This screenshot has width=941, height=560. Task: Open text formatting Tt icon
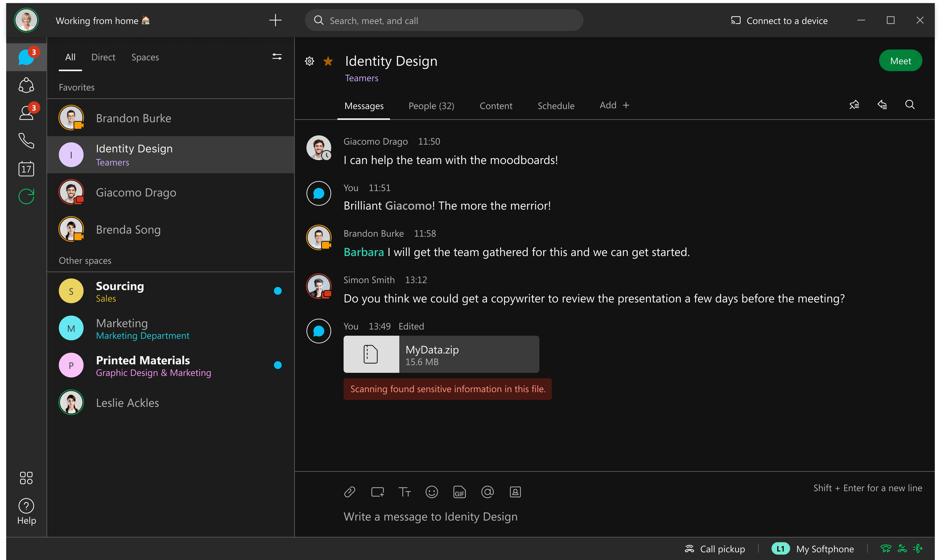(x=404, y=492)
